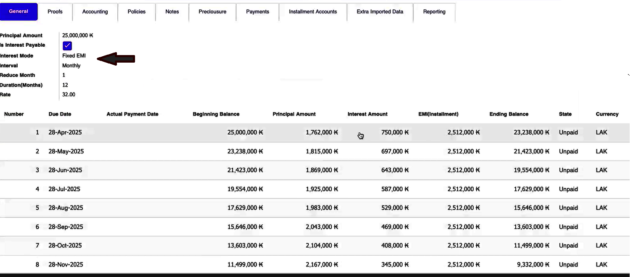Sort by Due Date column header
This screenshot has width=644, height=277.
pyautogui.click(x=60, y=114)
